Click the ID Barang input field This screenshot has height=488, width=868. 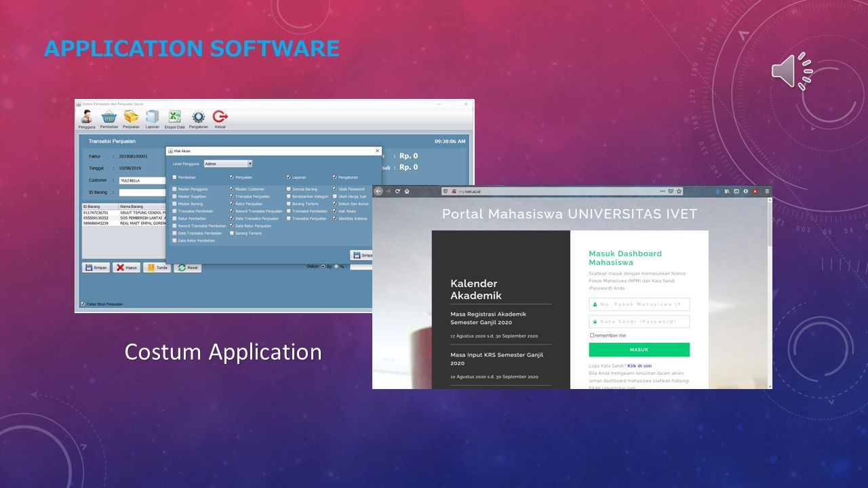(142, 192)
